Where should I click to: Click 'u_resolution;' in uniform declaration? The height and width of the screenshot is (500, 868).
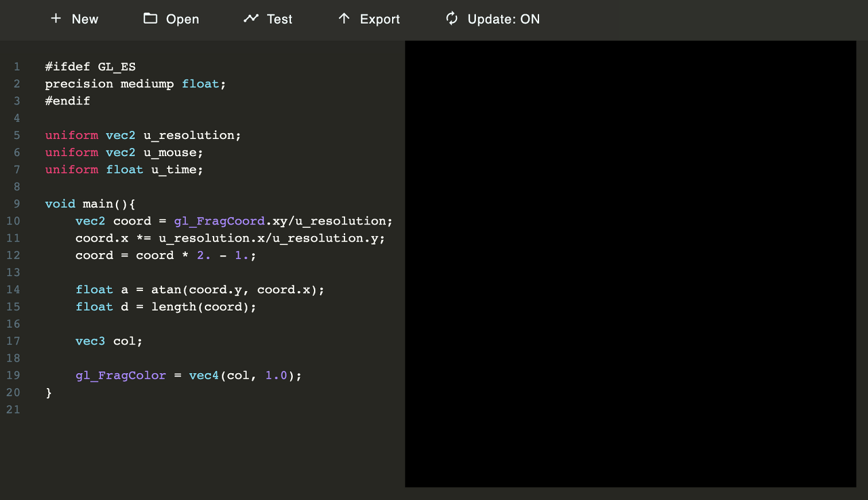pyautogui.click(x=192, y=136)
